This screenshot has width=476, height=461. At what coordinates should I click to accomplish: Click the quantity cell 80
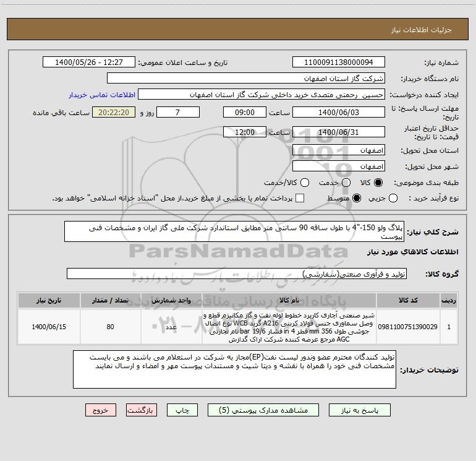click(110, 327)
